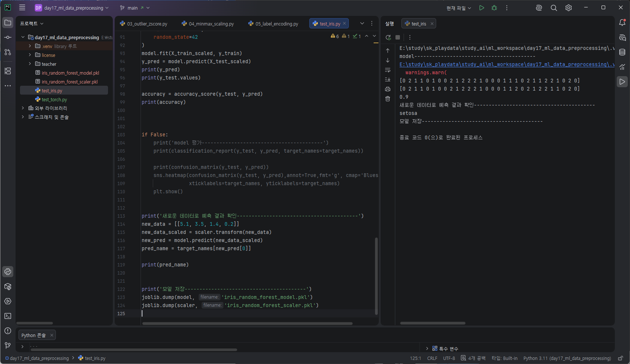Open the run configuration dropdown 현재 파일
The image size is (630, 364).
[x=459, y=8]
